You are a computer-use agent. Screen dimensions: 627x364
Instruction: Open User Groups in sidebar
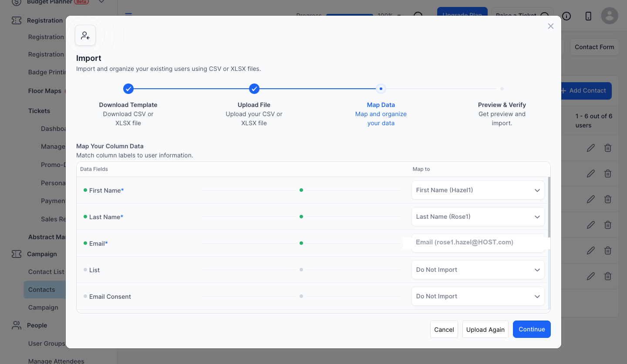[47, 344]
